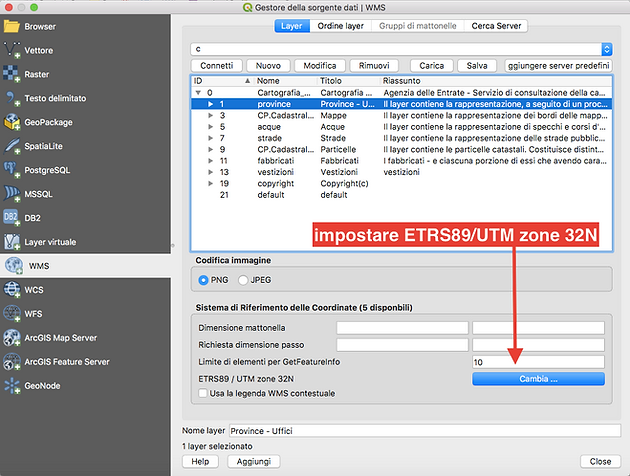Select the GeoNode icon
Screen dimensions: 630x476
(11, 386)
